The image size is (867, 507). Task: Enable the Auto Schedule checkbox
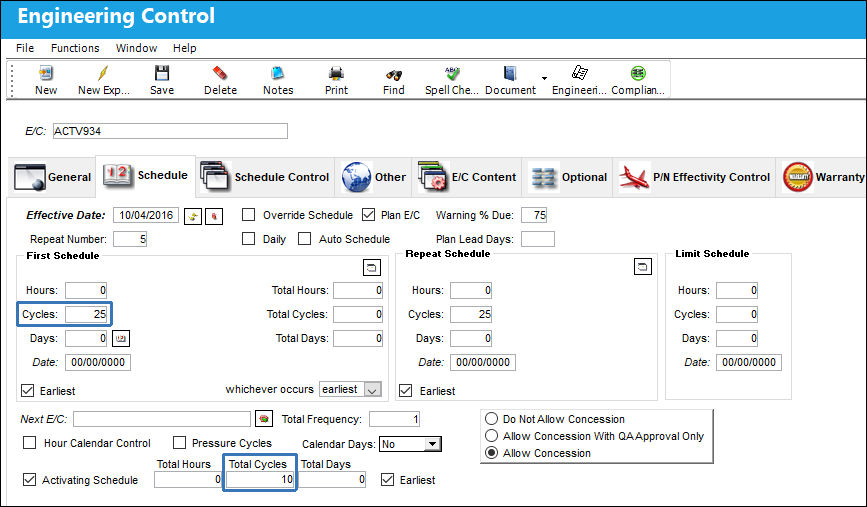(x=305, y=238)
